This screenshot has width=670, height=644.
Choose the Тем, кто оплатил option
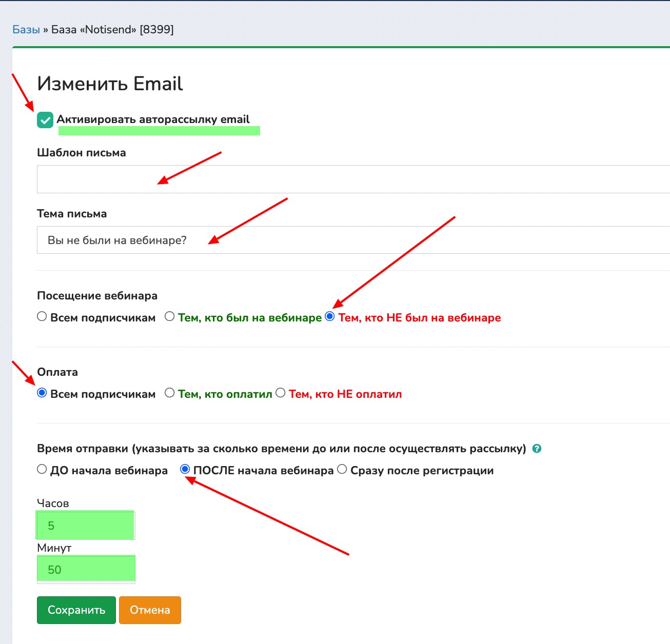click(x=170, y=393)
